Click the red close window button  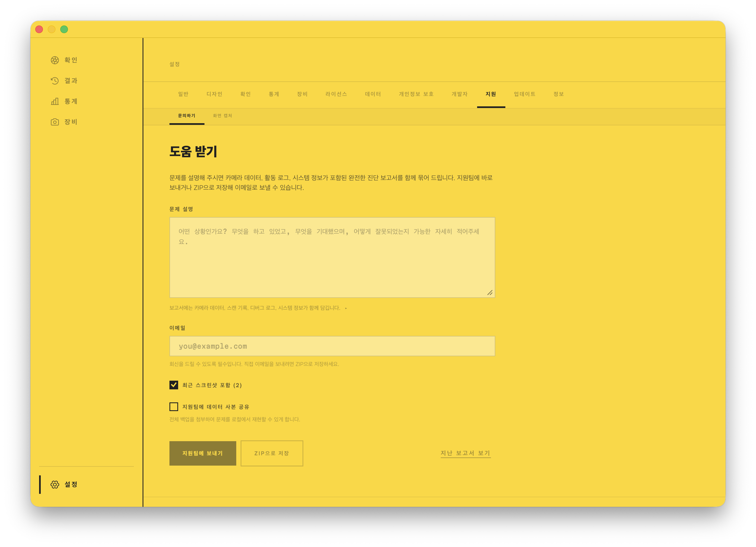tap(39, 29)
